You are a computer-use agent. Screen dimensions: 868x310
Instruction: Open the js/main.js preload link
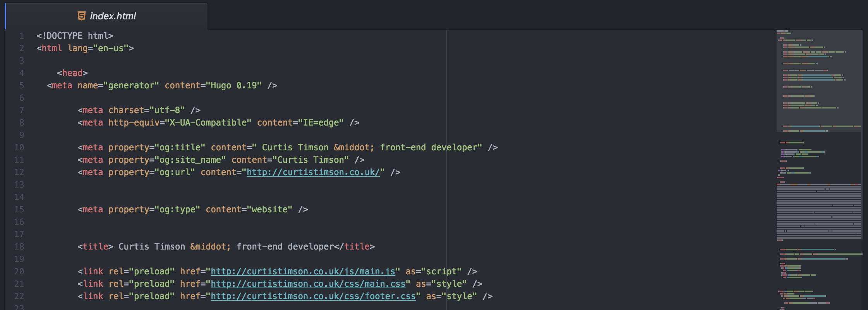coord(303,271)
